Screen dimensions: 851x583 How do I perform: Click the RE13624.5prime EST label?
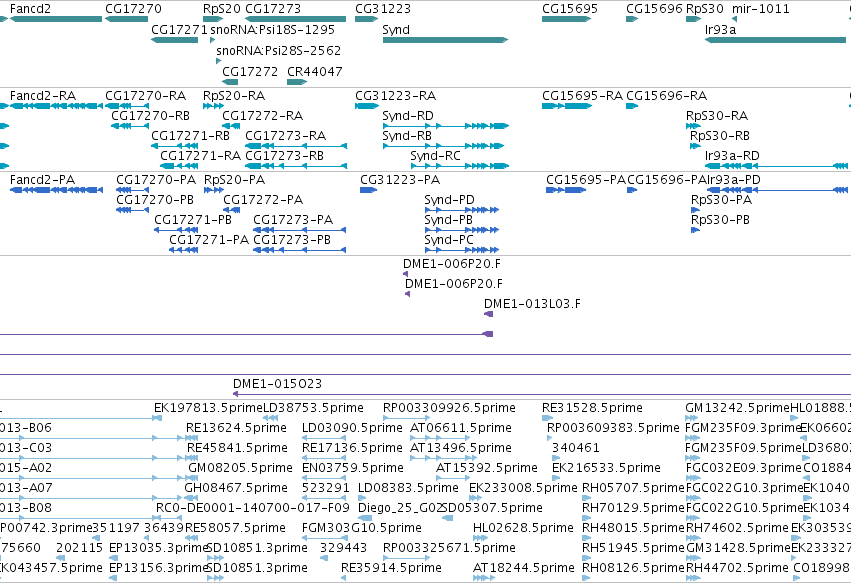point(236,428)
